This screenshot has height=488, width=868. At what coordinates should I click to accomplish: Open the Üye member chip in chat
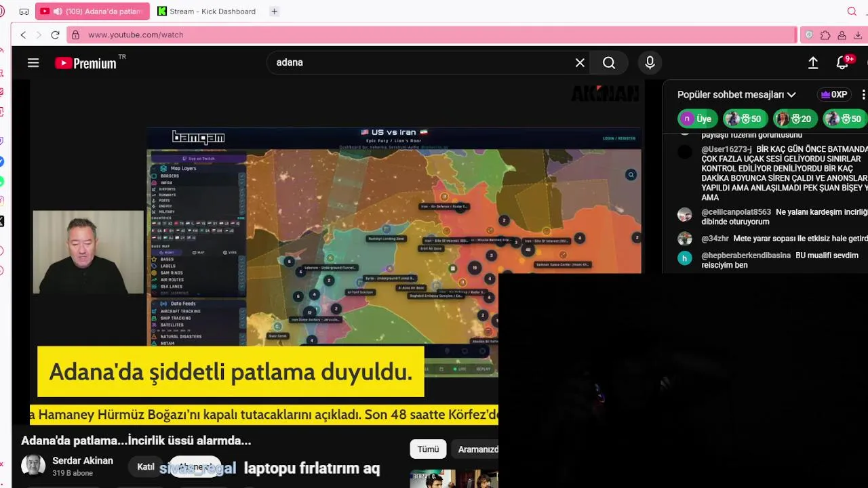coord(697,119)
